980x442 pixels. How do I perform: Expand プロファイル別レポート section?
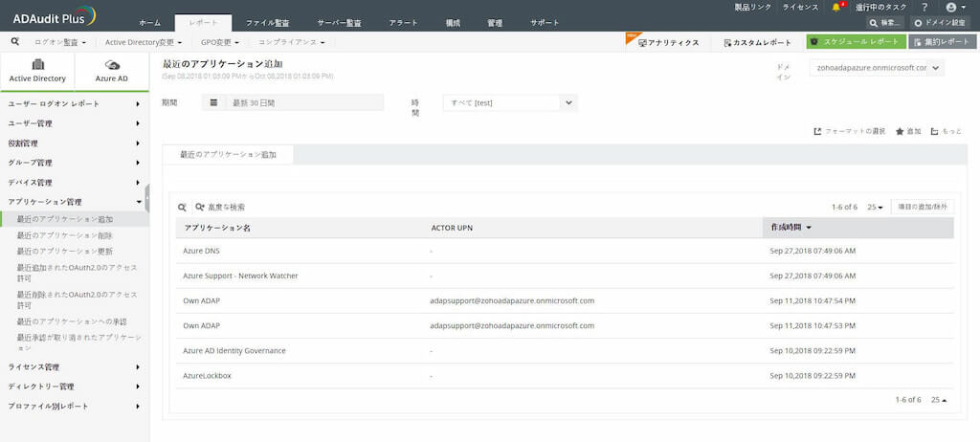[75, 406]
